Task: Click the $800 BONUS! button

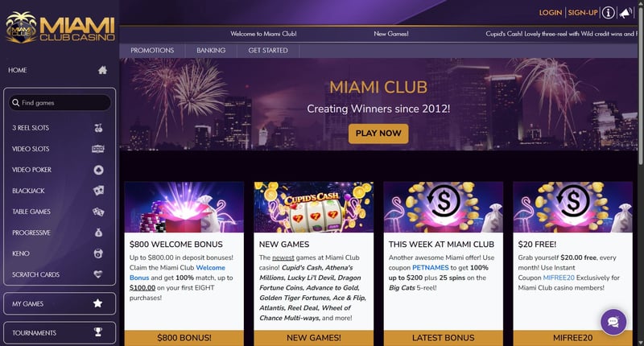Action: pos(184,338)
